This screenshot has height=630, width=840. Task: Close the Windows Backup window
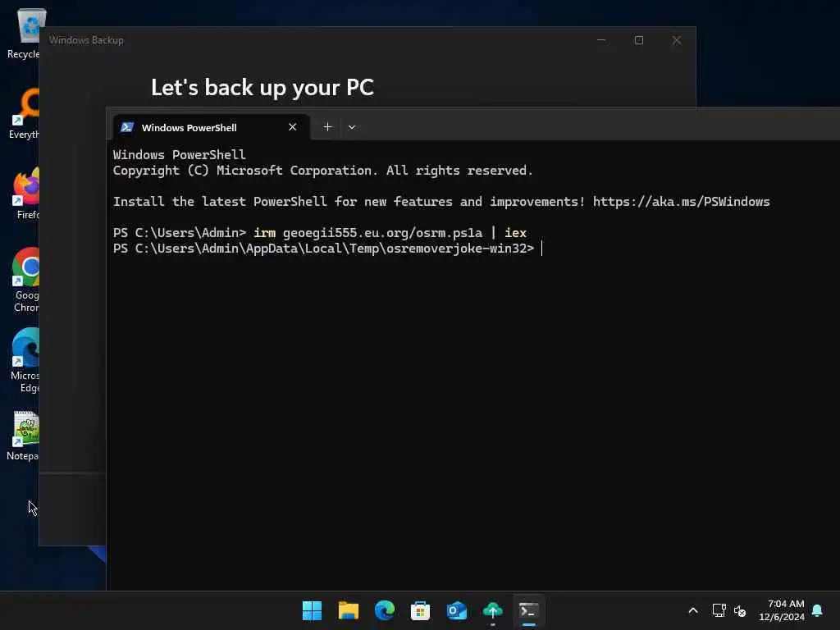point(677,40)
